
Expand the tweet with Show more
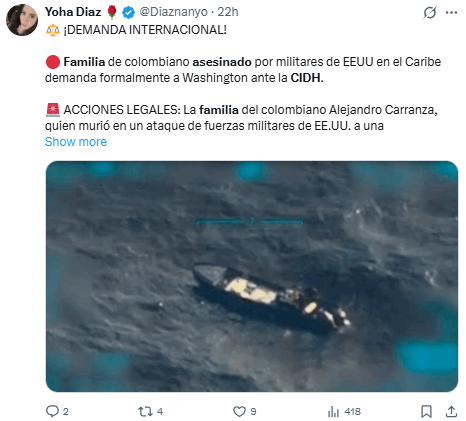tap(76, 142)
